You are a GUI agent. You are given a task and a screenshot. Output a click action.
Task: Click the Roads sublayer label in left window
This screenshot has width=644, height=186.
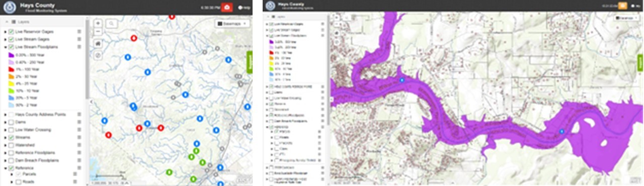(28, 181)
